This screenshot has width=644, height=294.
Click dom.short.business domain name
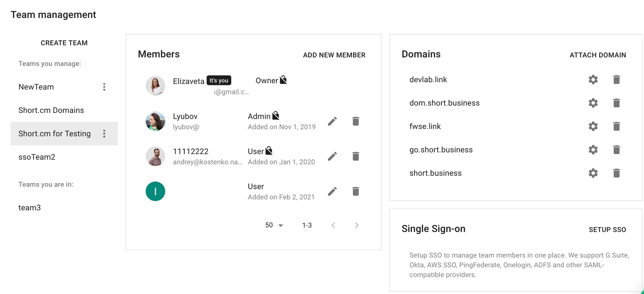444,103
